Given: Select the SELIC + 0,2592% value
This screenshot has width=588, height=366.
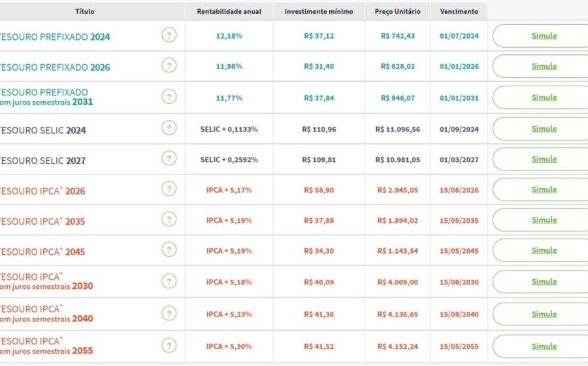Looking at the screenshot, I should [229, 159].
